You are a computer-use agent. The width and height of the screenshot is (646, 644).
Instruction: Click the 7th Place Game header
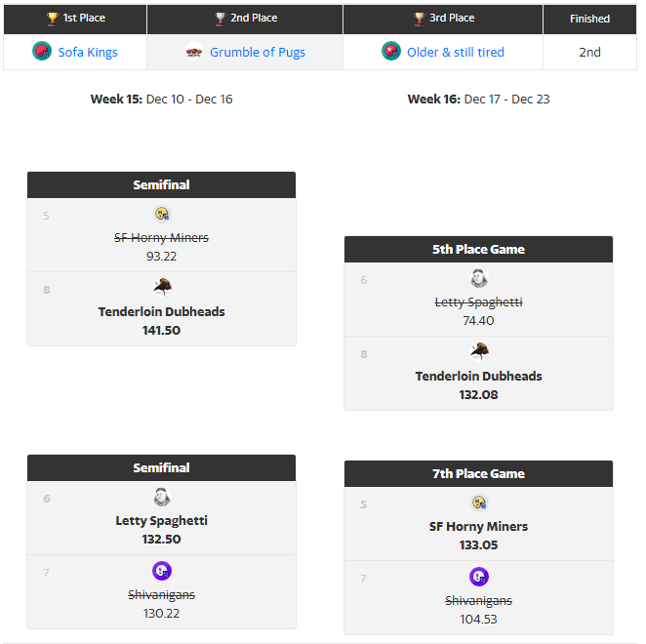click(x=478, y=474)
